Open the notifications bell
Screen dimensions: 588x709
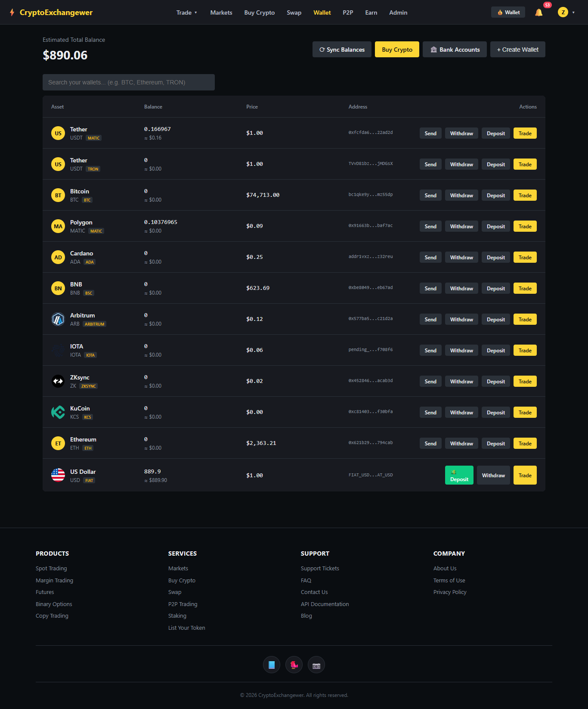(x=538, y=12)
